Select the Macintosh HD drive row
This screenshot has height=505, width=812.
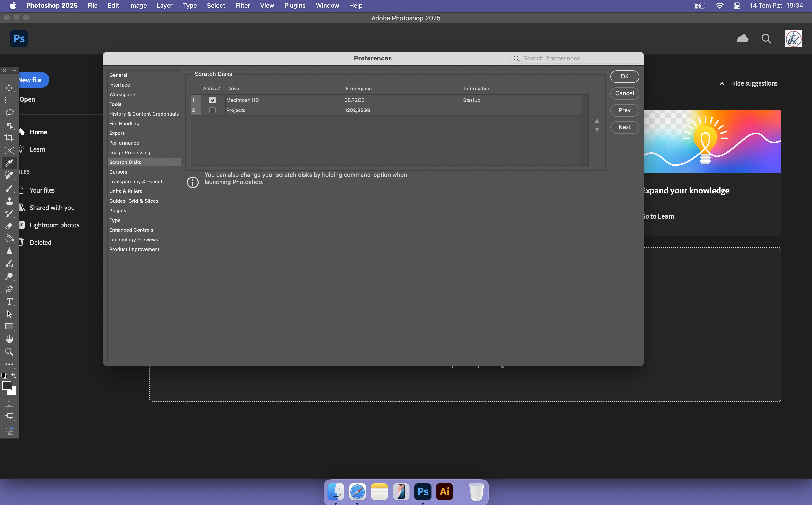[385, 100]
